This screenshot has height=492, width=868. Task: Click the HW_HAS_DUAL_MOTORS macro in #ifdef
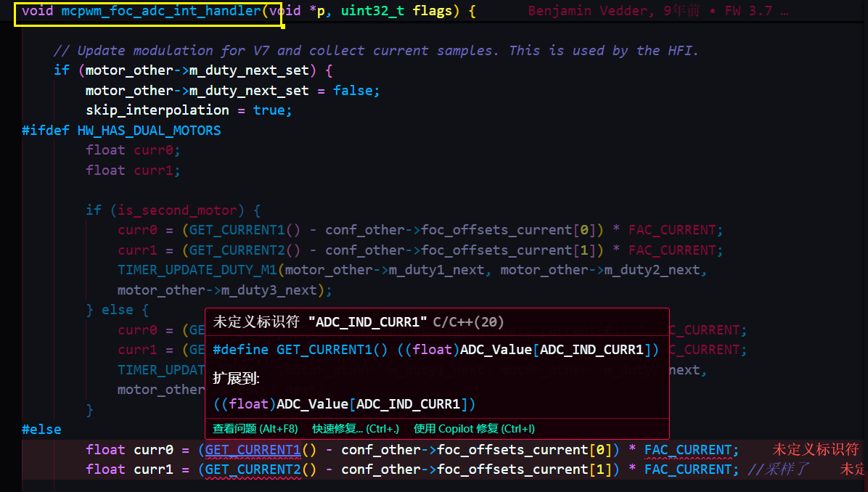149,131
